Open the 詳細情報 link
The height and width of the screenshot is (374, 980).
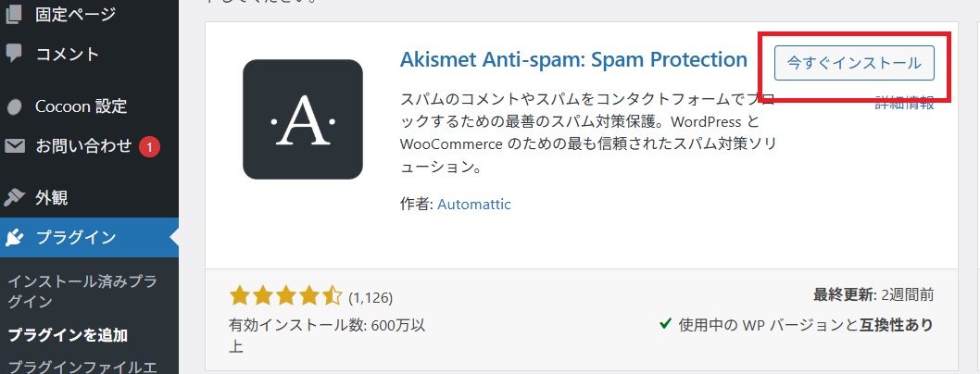click(904, 104)
